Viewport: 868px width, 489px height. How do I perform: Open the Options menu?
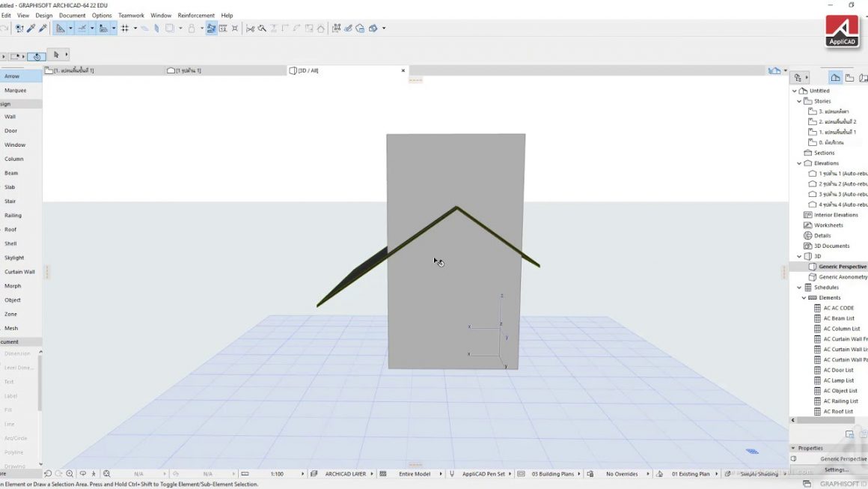pyautogui.click(x=102, y=16)
